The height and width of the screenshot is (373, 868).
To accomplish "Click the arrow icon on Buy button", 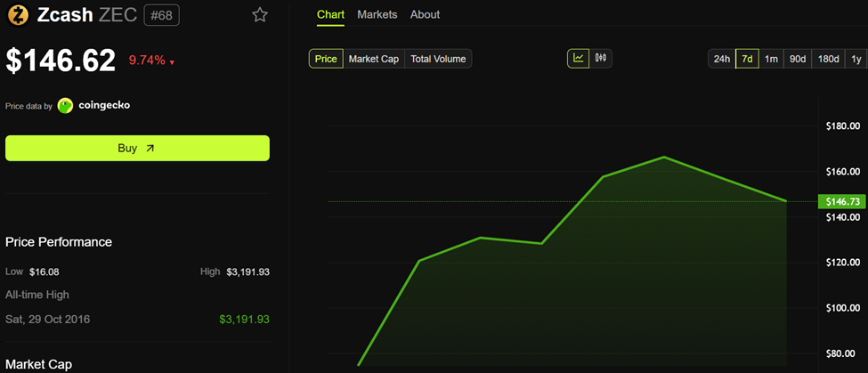I will click(x=150, y=149).
